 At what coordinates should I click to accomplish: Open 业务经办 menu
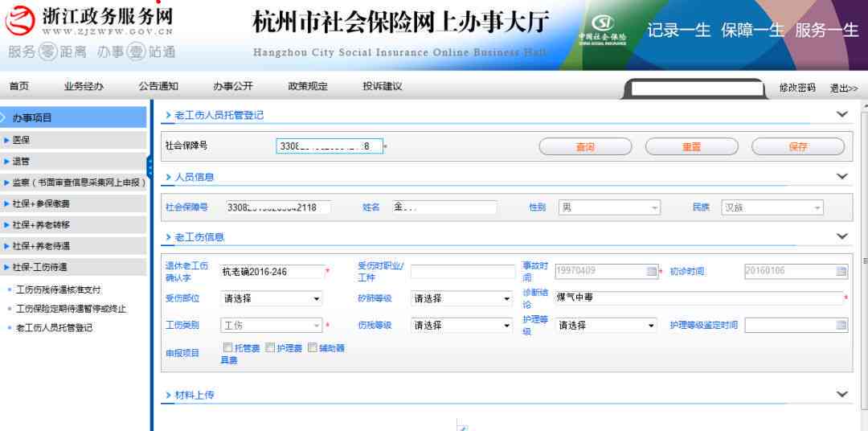pyautogui.click(x=84, y=86)
